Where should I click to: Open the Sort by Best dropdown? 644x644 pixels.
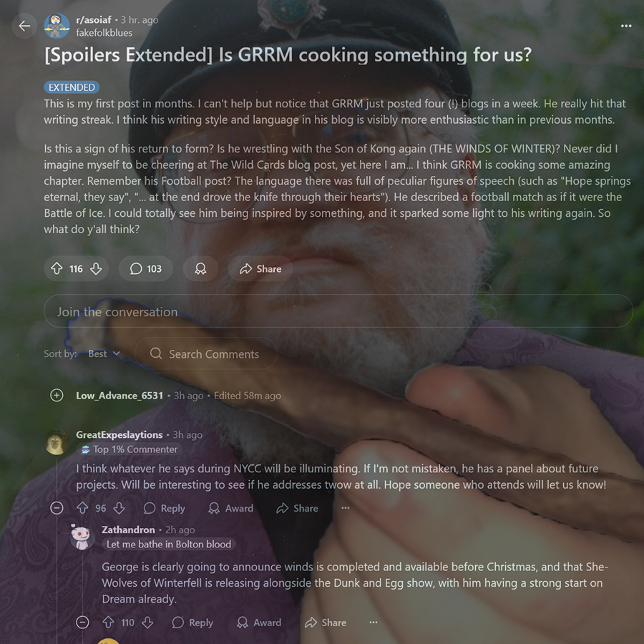coord(104,353)
